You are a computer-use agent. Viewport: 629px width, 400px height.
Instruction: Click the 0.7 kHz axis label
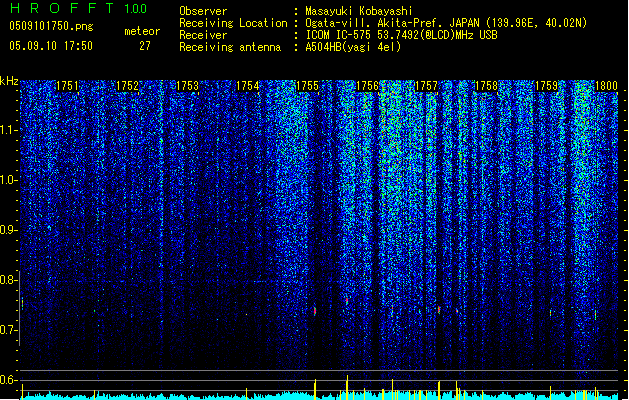(8, 330)
